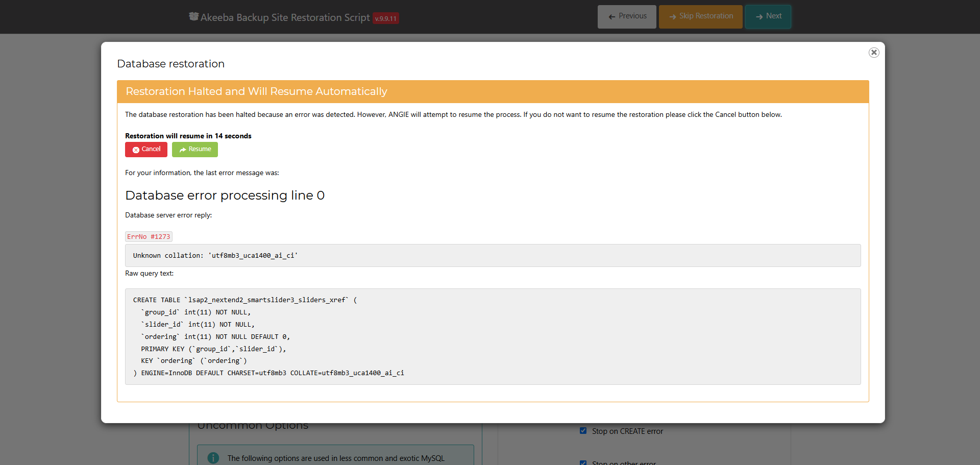The image size is (980, 465).
Task: Click the ENGINE=InnoDB line of the query
Action: (268, 373)
